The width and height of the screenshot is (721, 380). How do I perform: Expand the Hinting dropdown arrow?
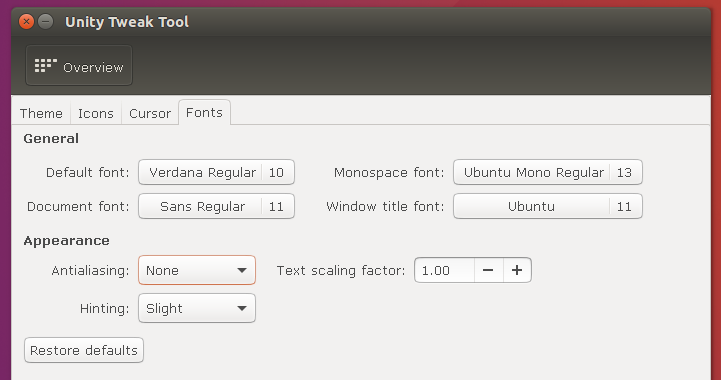pyautogui.click(x=242, y=308)
